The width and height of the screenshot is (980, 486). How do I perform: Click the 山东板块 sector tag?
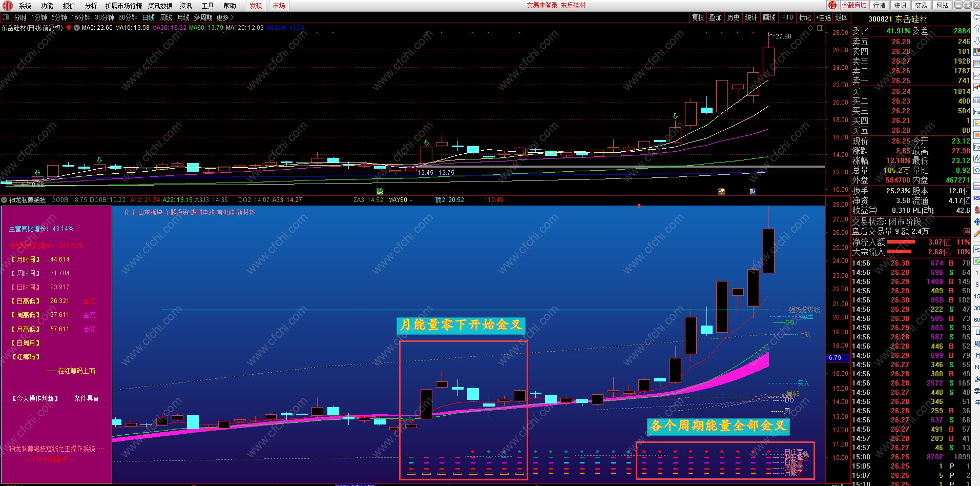[x=150, y=212]
